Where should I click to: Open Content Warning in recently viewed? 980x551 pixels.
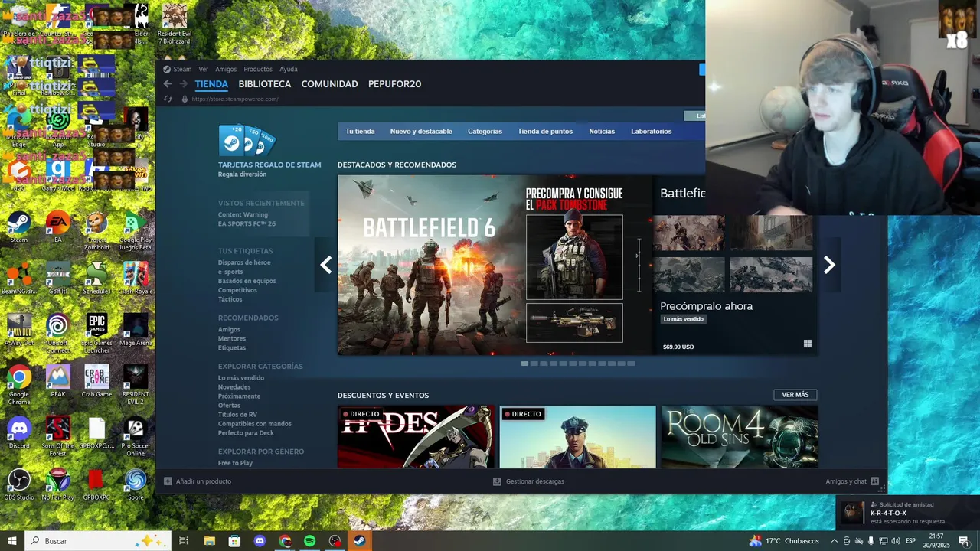click(x=243, y=215)
